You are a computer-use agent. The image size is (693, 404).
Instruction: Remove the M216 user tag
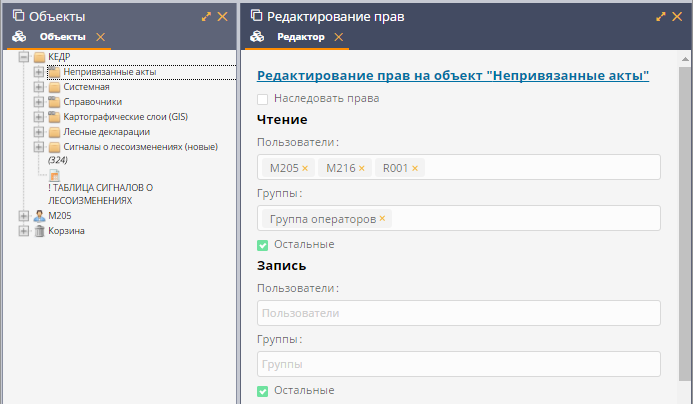click(362, 168)
